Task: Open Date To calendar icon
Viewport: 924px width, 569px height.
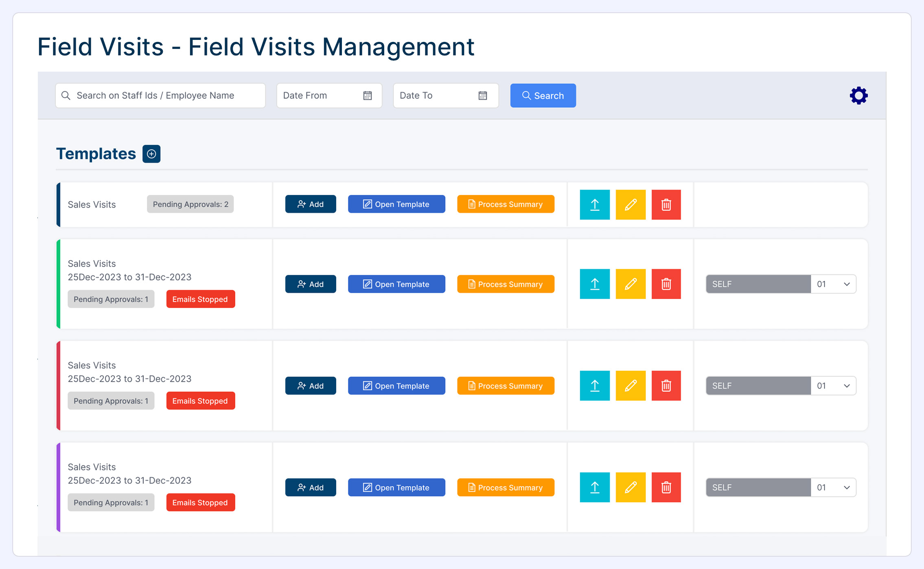Action: tap(483, 96)
